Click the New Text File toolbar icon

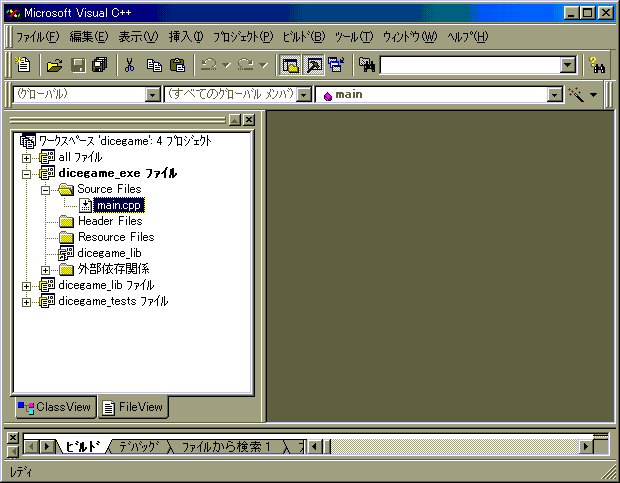point(23,65)
